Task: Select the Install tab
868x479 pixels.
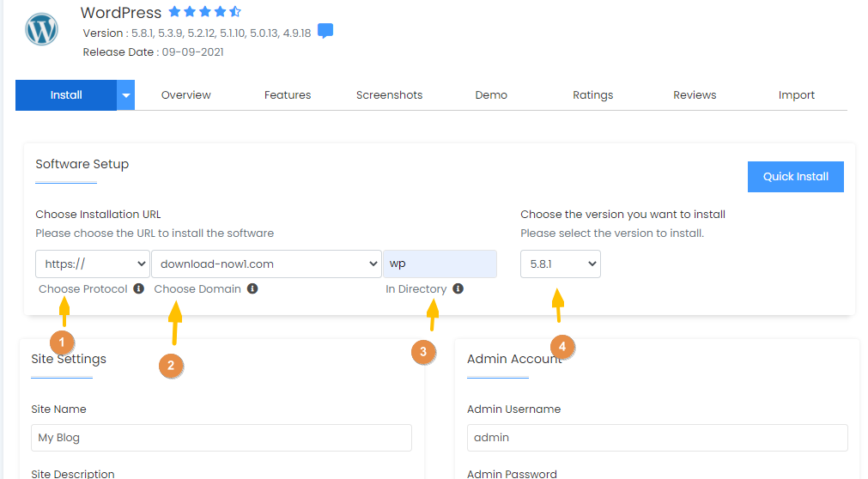Action: click(66, 95)
